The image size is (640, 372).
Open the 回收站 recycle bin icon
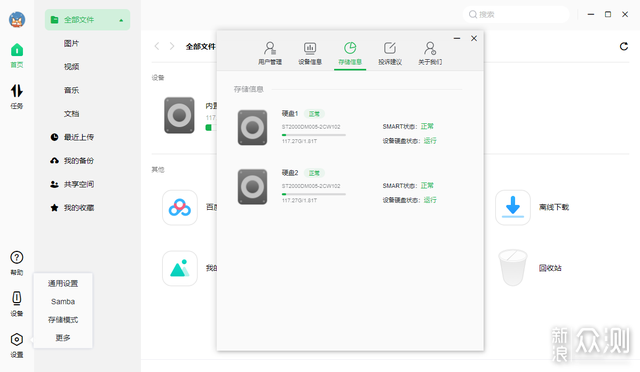coord(513,267)
